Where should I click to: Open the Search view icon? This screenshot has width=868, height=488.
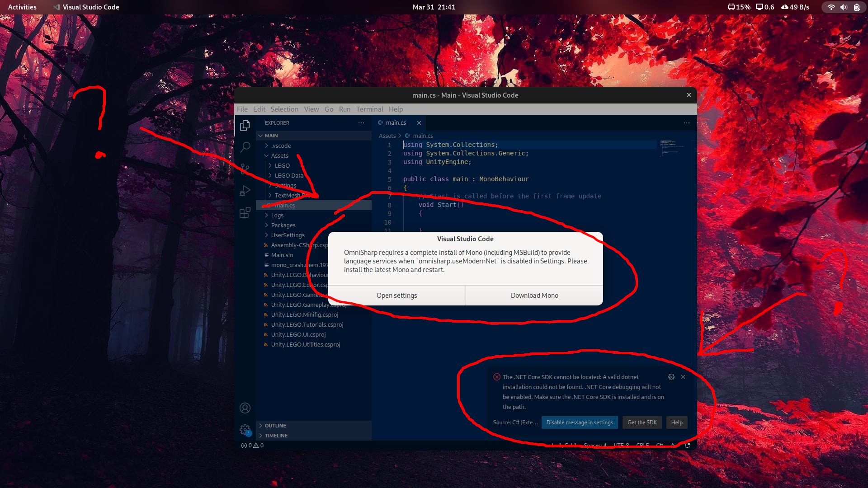[245, 147]
